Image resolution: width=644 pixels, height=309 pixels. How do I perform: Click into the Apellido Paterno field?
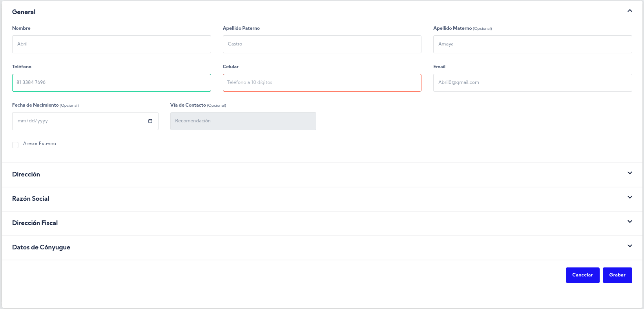[x=322, y=44]
